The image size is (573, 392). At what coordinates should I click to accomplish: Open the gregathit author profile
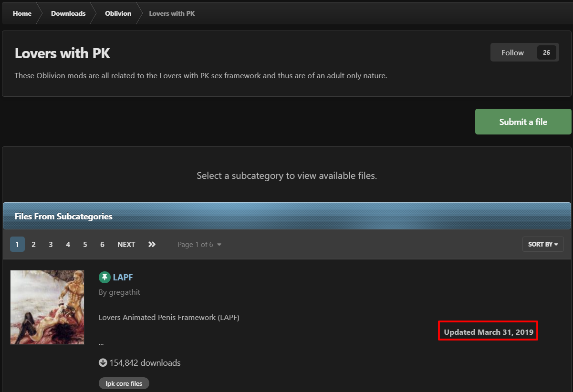coord(125,292)
